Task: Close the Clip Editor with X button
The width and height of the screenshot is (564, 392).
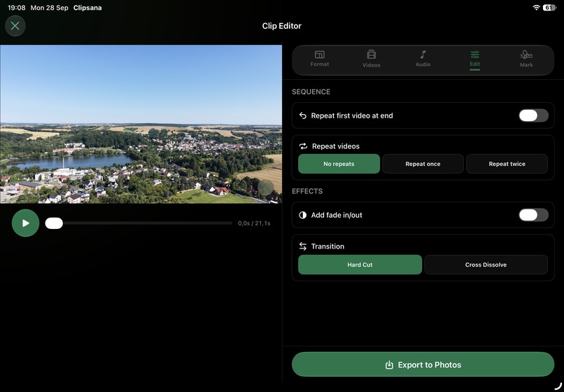Action: 15,26
